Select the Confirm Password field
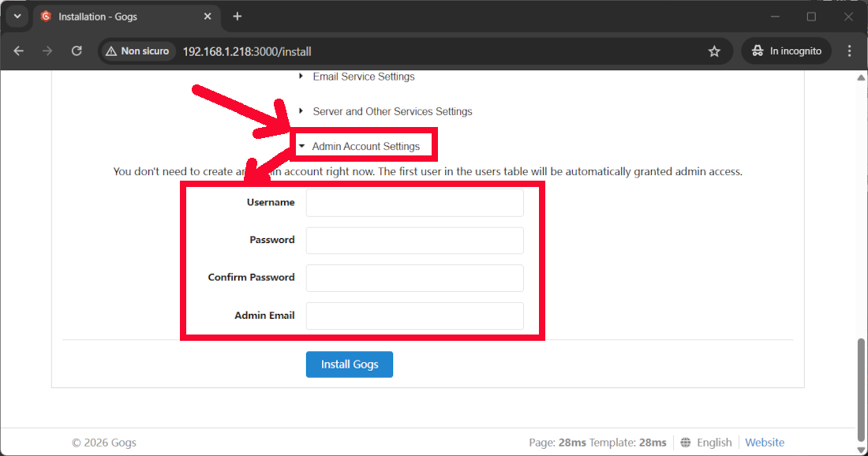Screen dimensions: 868x456 click(414, 278)
